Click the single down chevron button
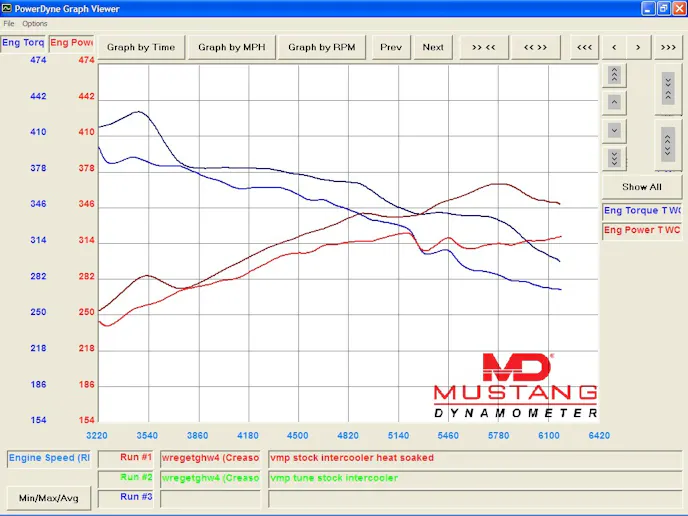This screenshot has width=688, height=516. click(614, 130)
